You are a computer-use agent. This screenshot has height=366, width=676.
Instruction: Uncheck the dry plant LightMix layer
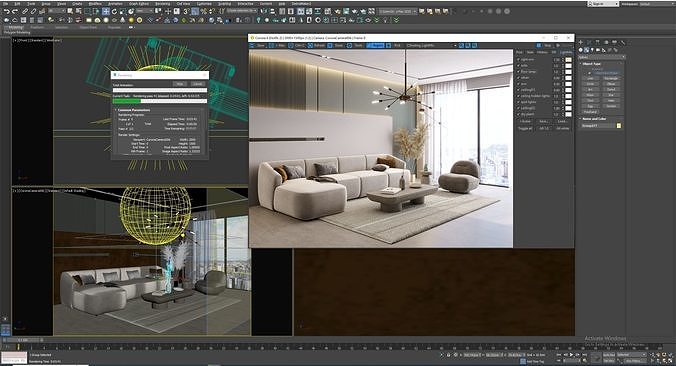click(518, 114)
